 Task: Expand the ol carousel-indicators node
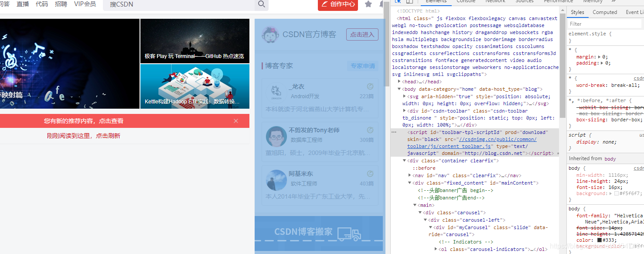pyautogui.click(x=436, y=249)
